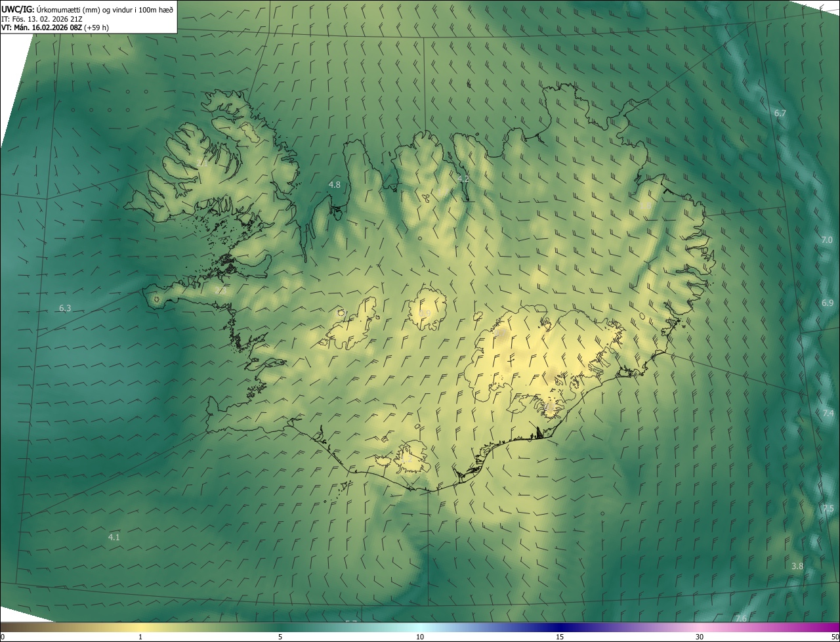Select the 6.3 value label on the map
840x642 pixels.
65,308
